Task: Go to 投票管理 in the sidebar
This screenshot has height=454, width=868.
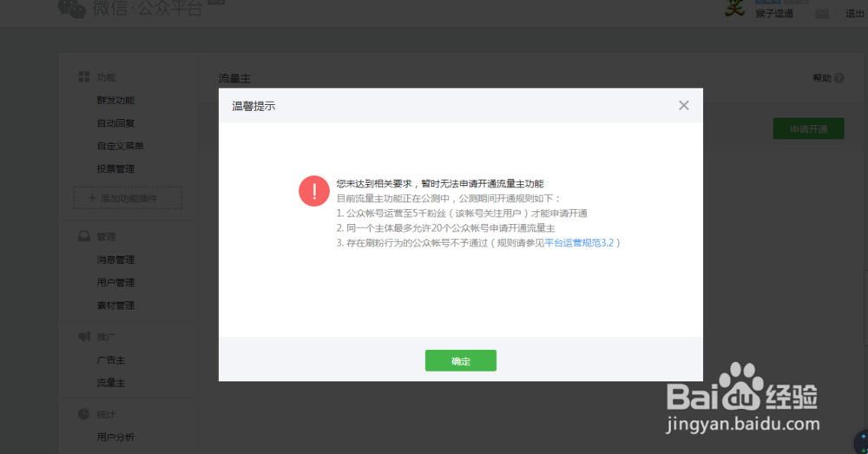Action: pos(115,169)
